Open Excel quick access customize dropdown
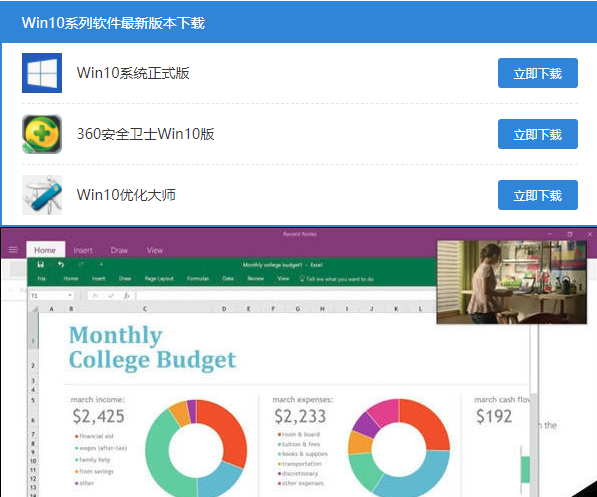597x497 pixels. (101, 264)
